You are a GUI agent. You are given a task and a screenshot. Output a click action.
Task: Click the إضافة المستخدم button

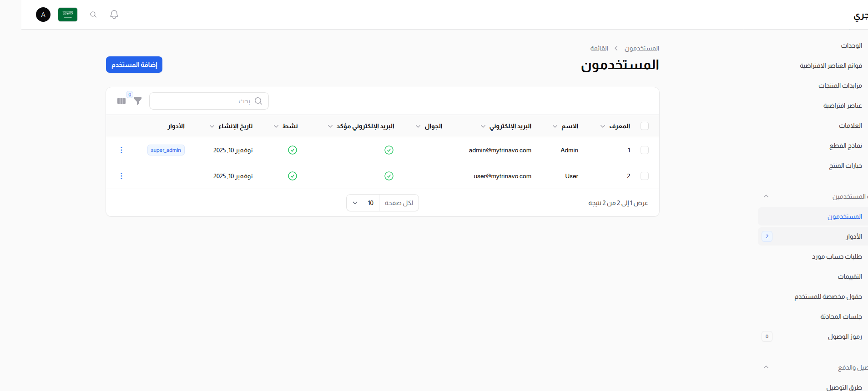(134, 65)
